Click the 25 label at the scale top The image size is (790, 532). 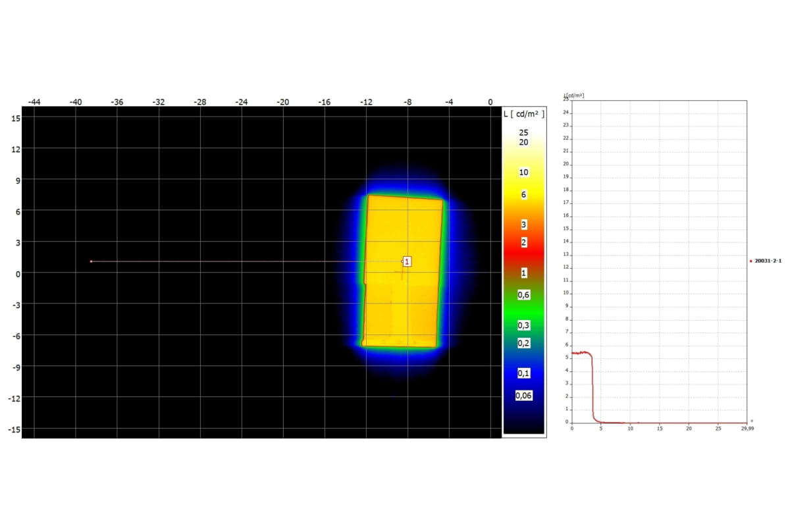pyautogui.click(x=523, y=132)
